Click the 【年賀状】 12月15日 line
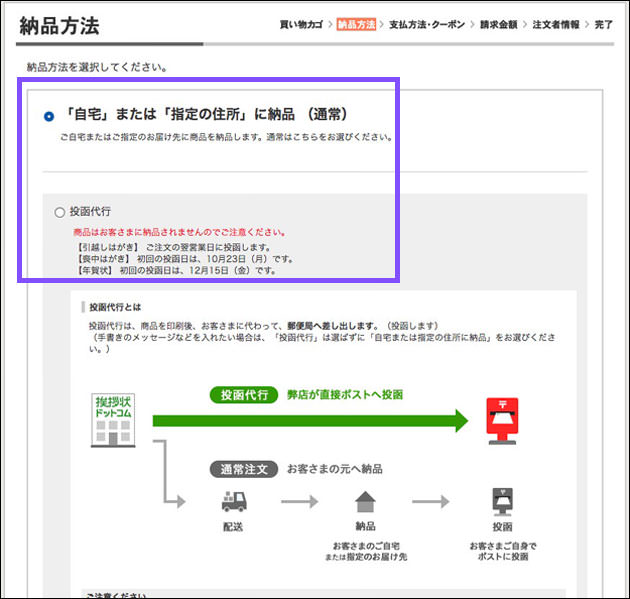The height and width of the screenshot is (599, 630). pos(176,270)
